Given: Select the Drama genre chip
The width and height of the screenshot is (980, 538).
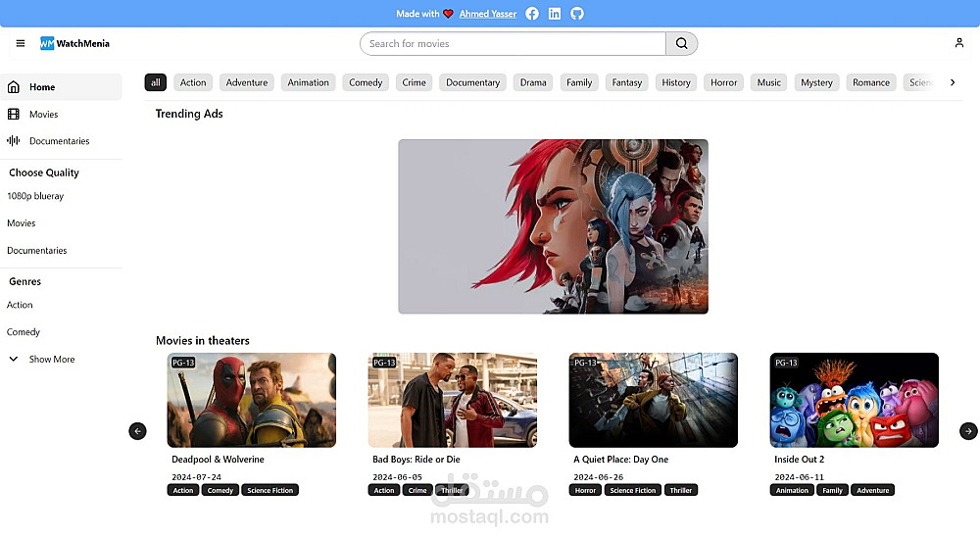Looking at the screenshot, I should coord(533,82).
